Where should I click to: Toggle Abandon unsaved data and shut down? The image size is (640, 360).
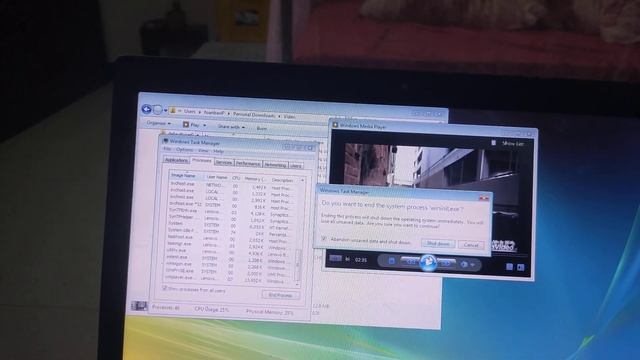pos(324,238)
